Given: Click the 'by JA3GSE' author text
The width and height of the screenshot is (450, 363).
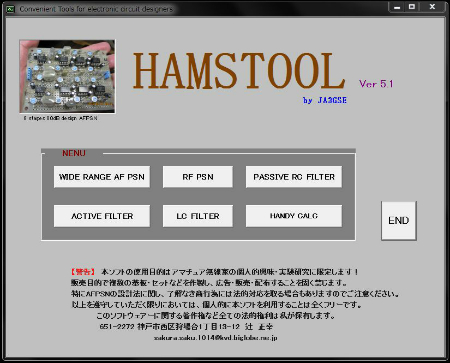Looking at the screenshot, I should [x=325, y=100].
